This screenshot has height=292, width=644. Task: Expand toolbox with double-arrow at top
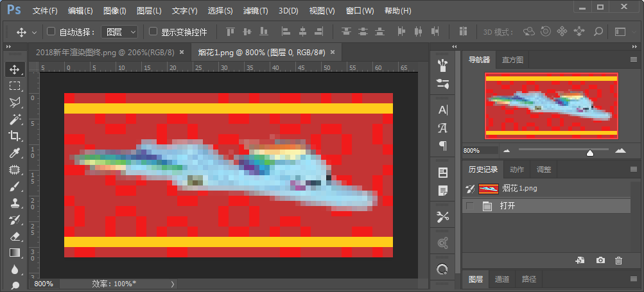tap(8, 46)
